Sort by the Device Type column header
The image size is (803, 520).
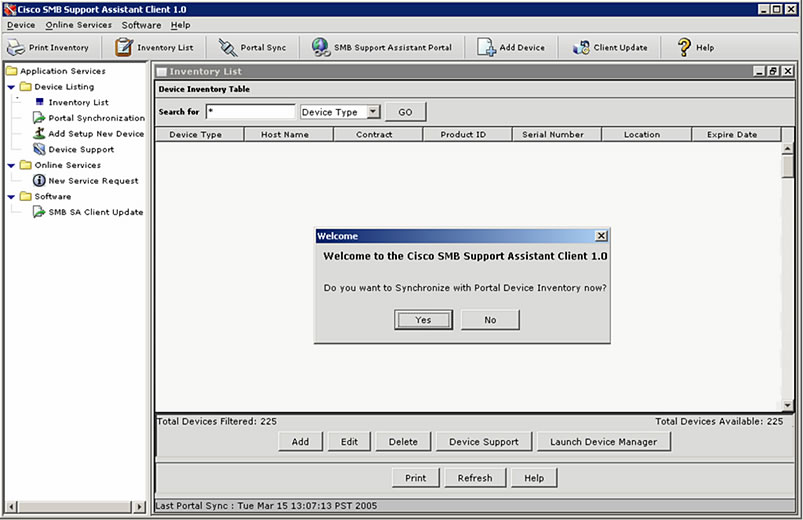click(x=199, y=134)
